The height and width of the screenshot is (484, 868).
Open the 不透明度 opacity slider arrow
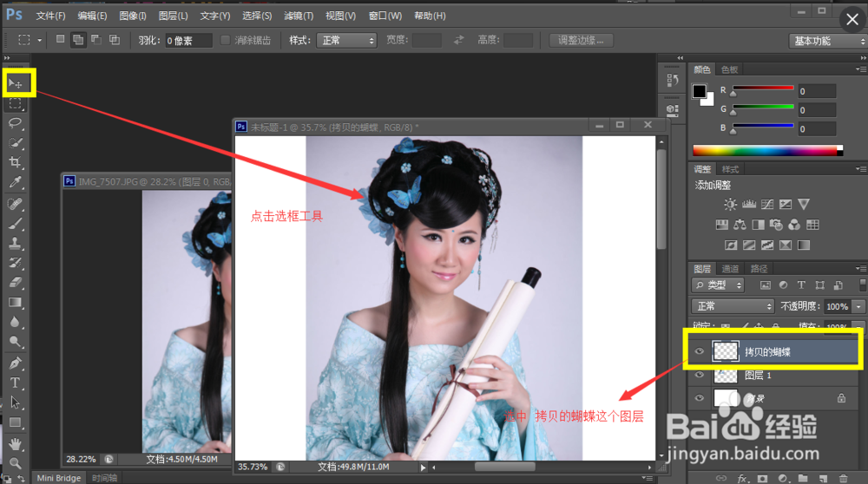click(858, 306)
